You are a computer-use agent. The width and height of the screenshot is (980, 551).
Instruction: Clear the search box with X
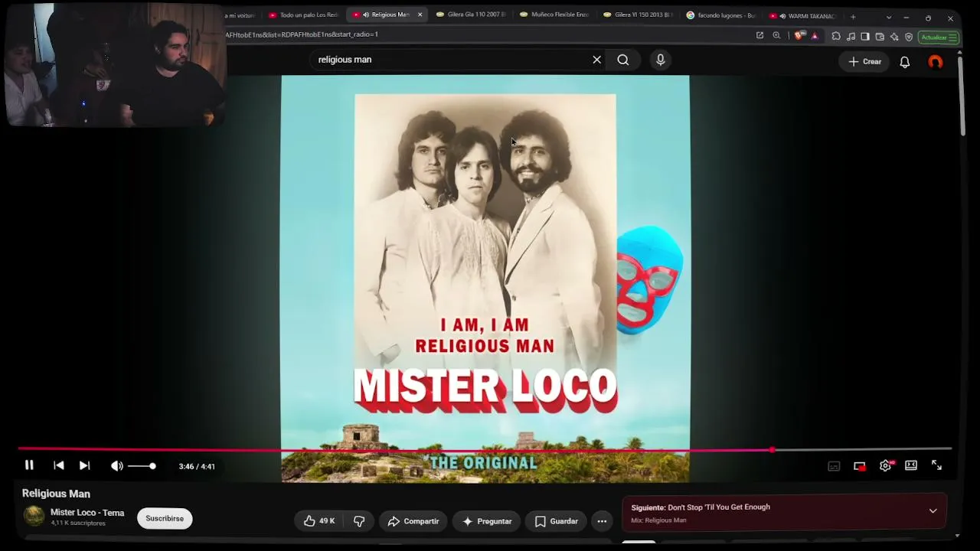point(597,60)
